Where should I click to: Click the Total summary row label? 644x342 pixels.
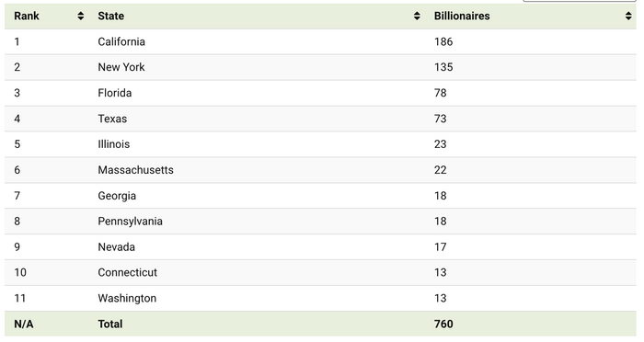pyautogui.click(x=110, y=324)
